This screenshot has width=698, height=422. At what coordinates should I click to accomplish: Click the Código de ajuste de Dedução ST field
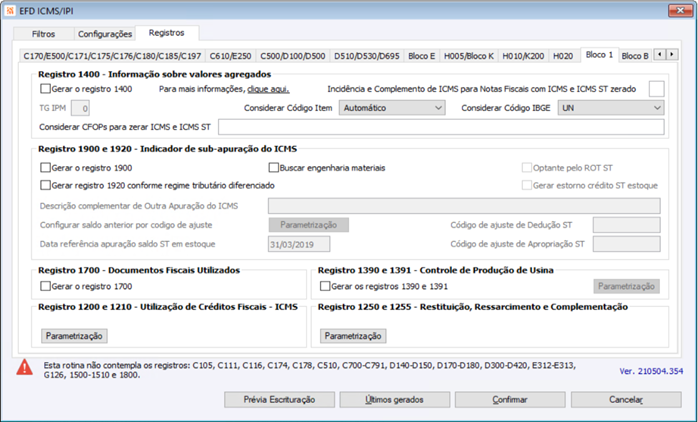[x=626, y=225]
